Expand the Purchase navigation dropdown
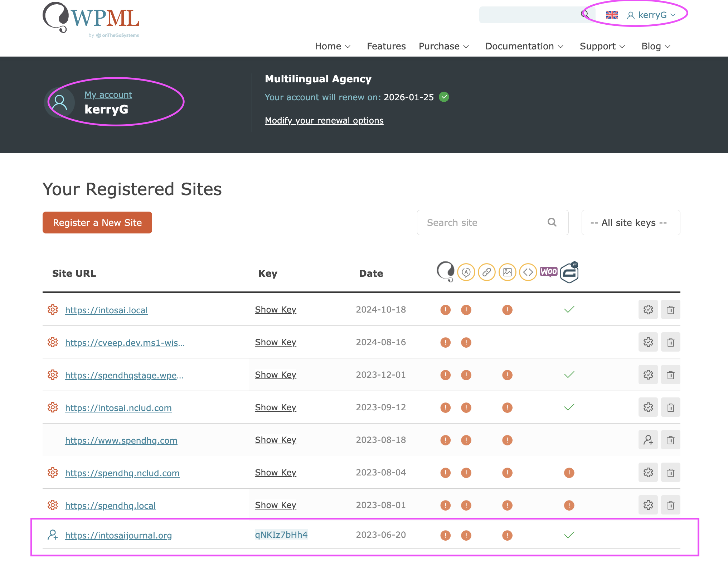This screenshot has height=570, width=728. 443,47
